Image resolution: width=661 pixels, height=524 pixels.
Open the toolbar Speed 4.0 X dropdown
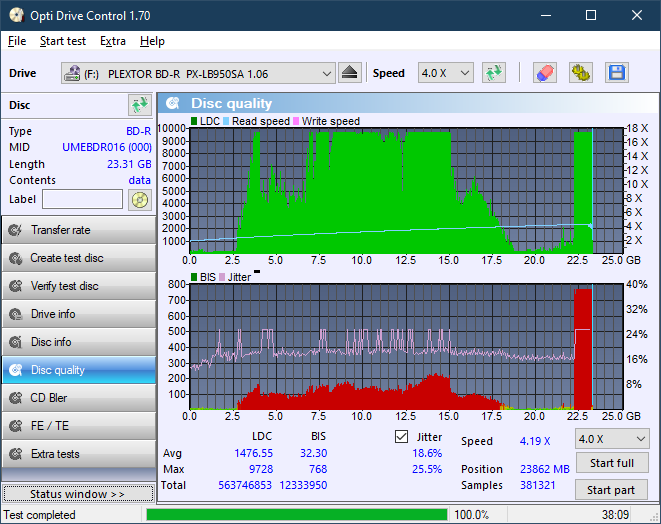pyautogui.click(x=446, y=73)
